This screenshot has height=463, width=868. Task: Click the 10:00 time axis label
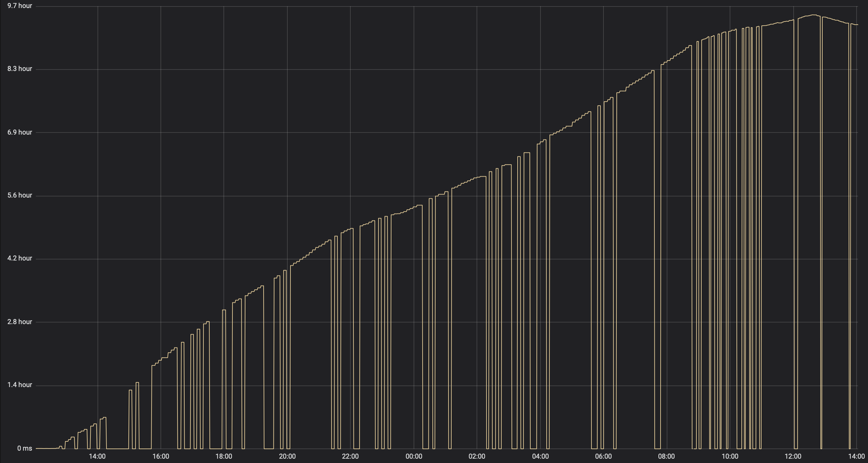point(730,456)
